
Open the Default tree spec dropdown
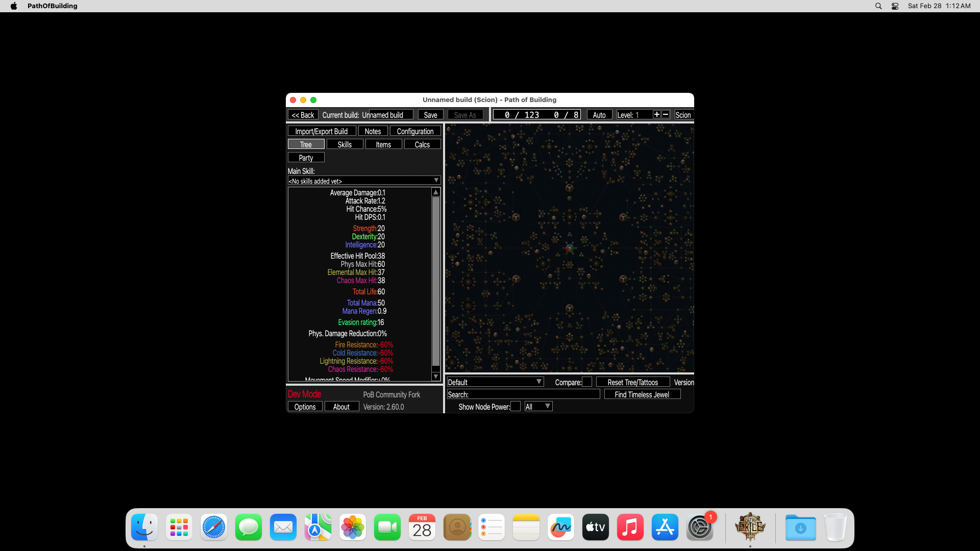tap(495, 382)
